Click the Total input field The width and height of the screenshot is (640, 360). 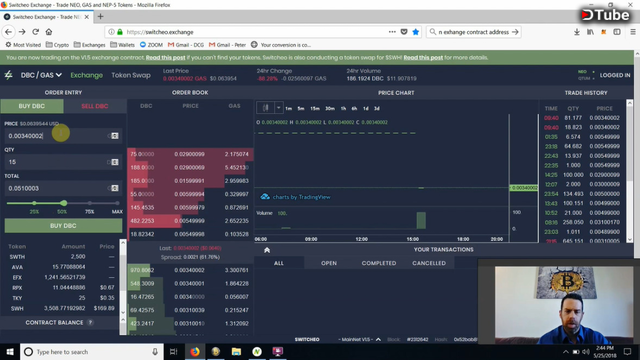click(x=63, y=188)
